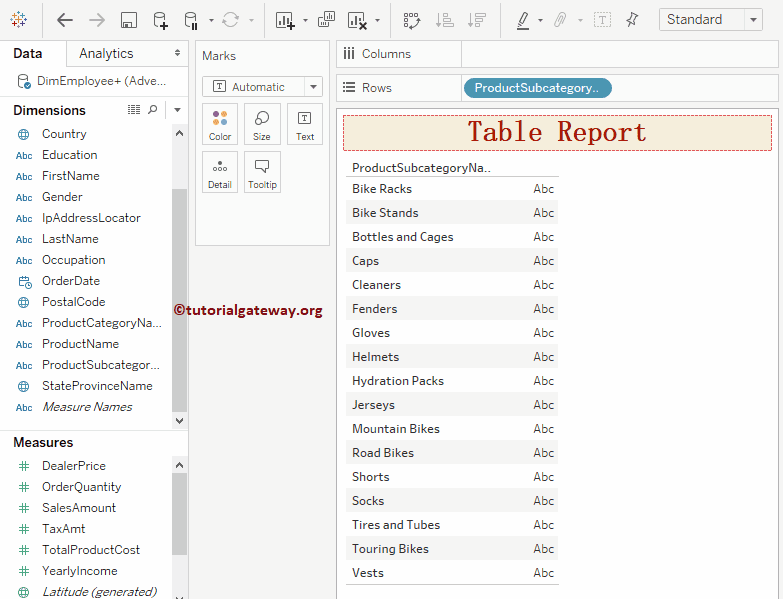Screen dimensions: 783x599
Task: Expand the Dimensions pane options arrow
Action: pyautogui.click(x=177, y=110)
